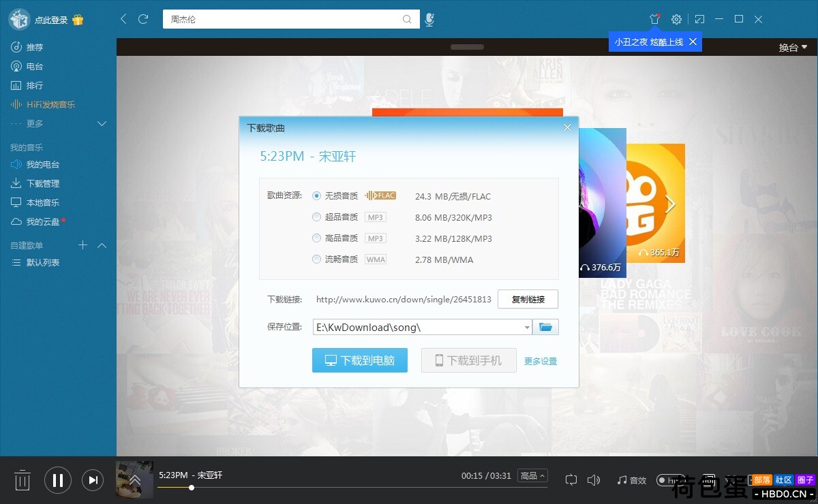Viewport: 818px width, 504px height.
Task: Open 音效 sound effects
Action: click(632, 480)
